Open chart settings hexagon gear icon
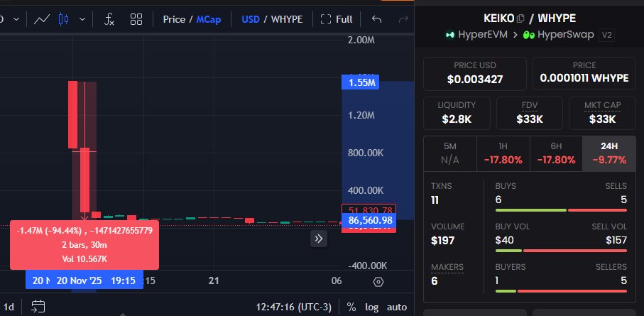Image resolution: width=644 pixels, height=316 pixels. [378, 282]
